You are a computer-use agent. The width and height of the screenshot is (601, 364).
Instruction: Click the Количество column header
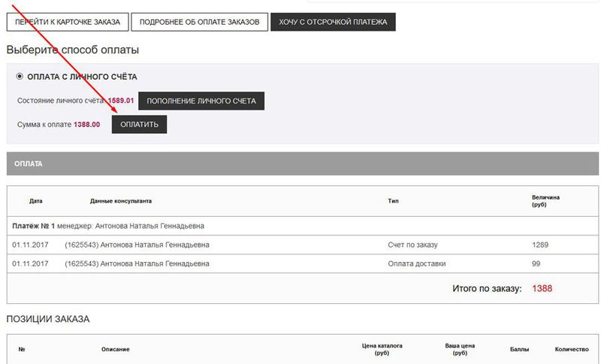(572, 349)
